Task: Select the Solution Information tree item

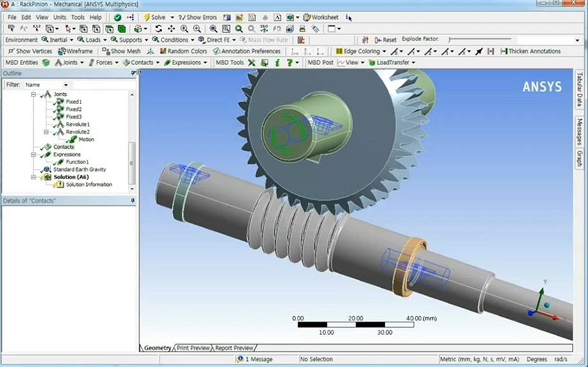Action: coord(89,184)
